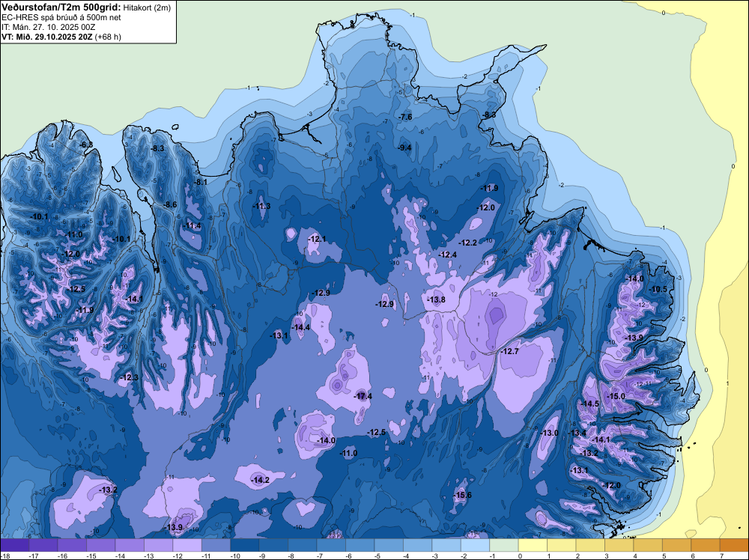
Task: Click the map title 'Veðurstofan/T2m 500grid'
Action: 61,7
